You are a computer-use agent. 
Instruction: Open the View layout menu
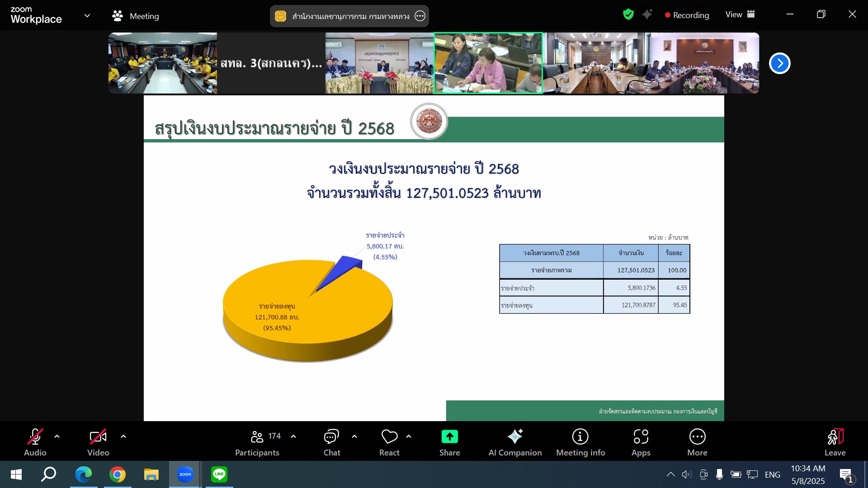[740, 14]
